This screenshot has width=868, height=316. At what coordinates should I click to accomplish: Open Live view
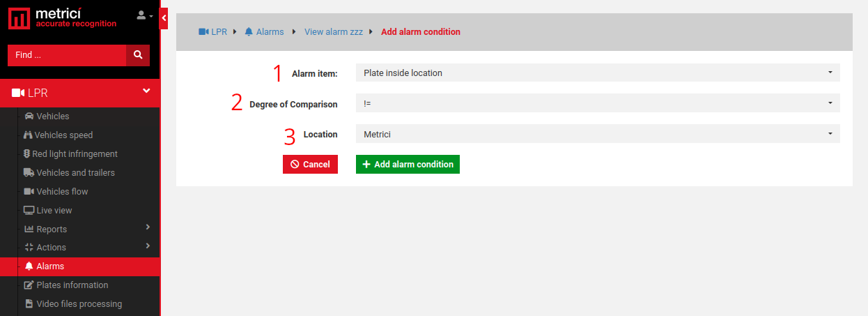(54, 211)
